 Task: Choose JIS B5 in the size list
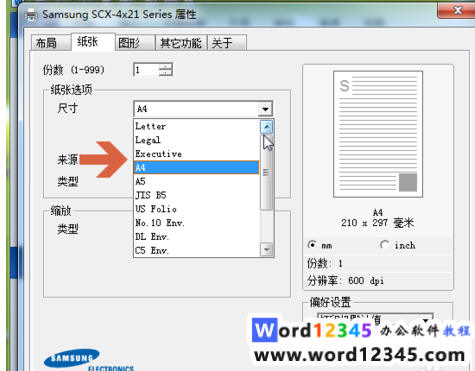pos(196,195)
